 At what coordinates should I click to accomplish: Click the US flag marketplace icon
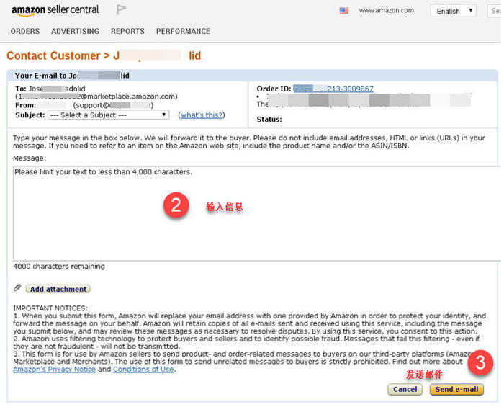[344, 11]
